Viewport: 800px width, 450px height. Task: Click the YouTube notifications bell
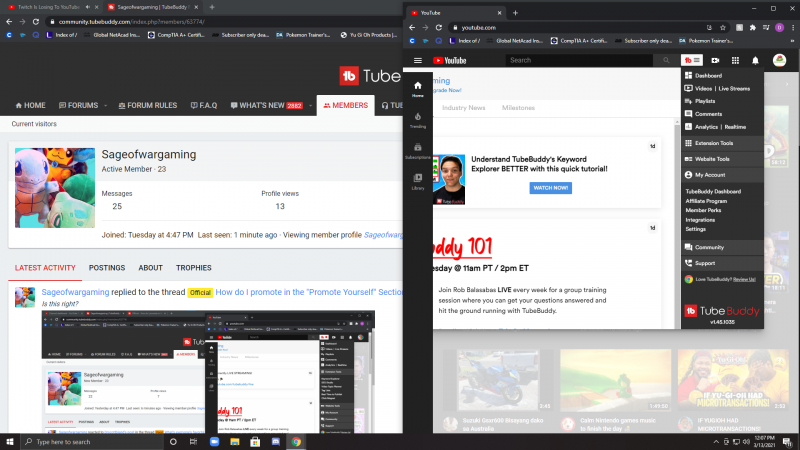(x=755, y=60)
